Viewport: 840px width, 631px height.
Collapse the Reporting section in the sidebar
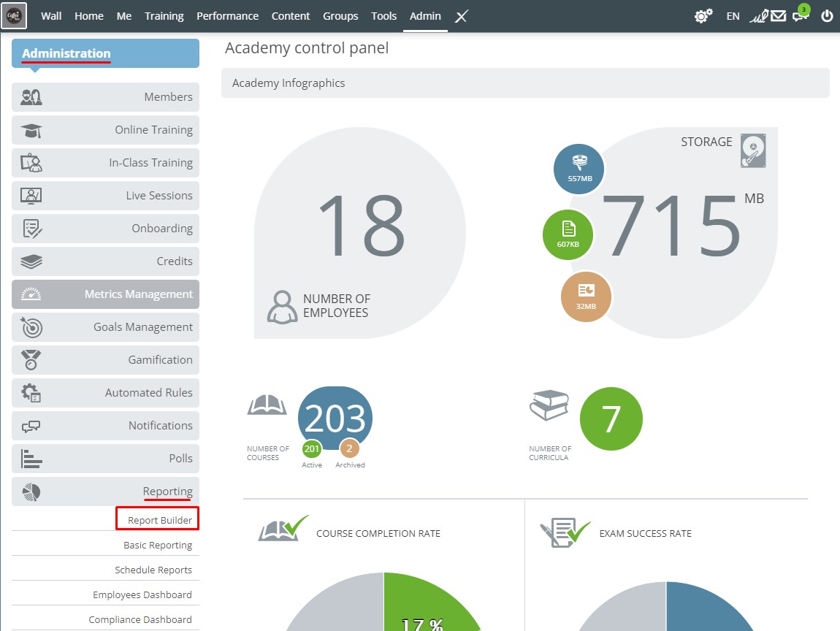coord(105,492)
